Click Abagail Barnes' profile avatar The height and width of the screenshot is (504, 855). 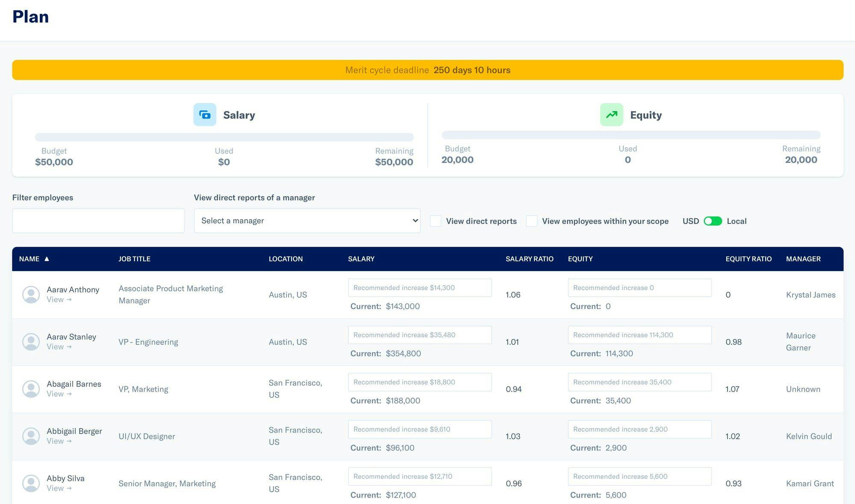(31, 389)
